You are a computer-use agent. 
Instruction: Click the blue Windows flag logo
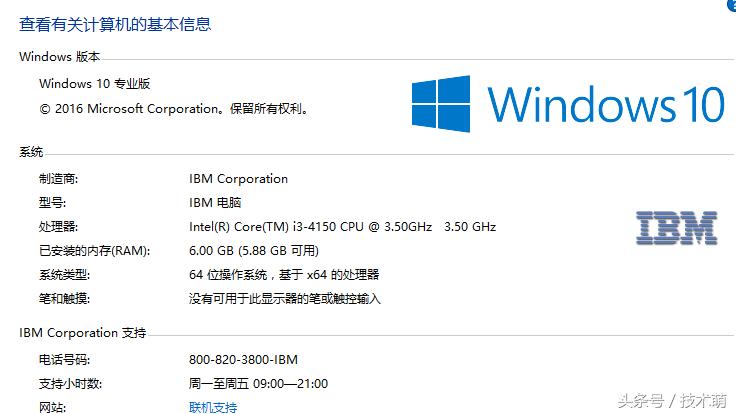coord(442,104)
